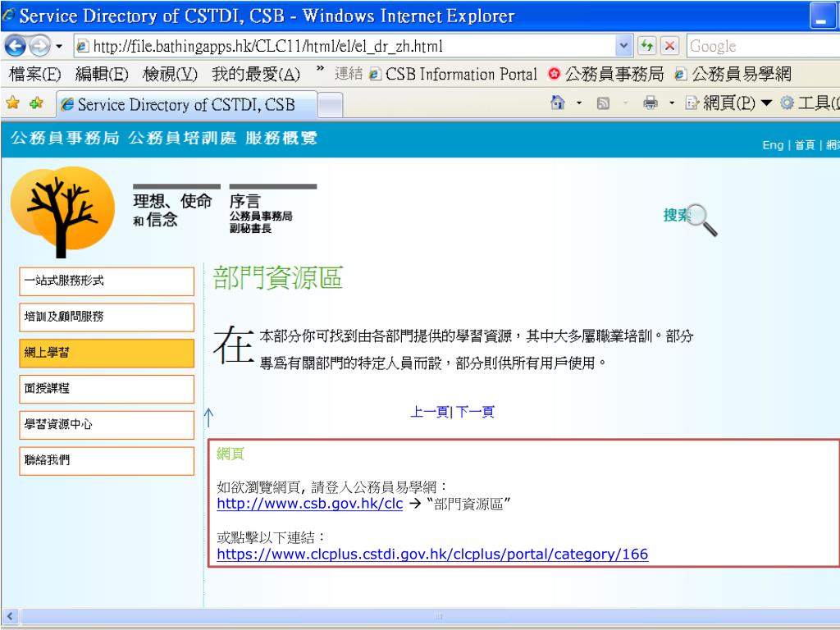Open a new blank tab
This screenshot has width=840, height=630.
tap(330, 104)
